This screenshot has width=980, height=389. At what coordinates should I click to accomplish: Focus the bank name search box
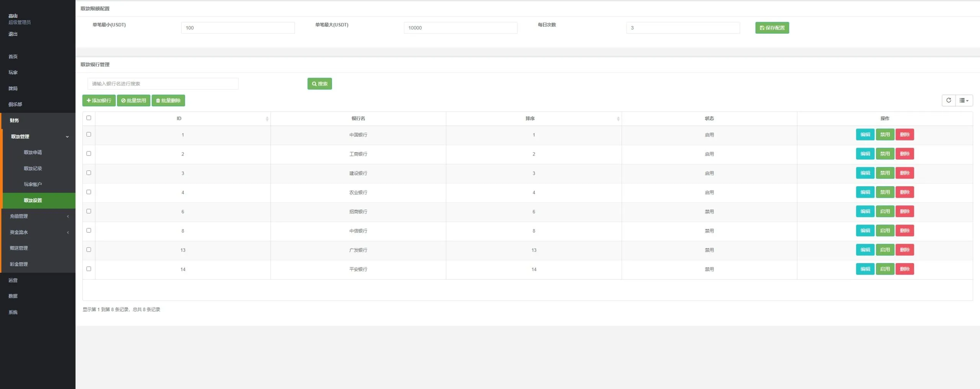pyautogui.click(x=163, y=84)
